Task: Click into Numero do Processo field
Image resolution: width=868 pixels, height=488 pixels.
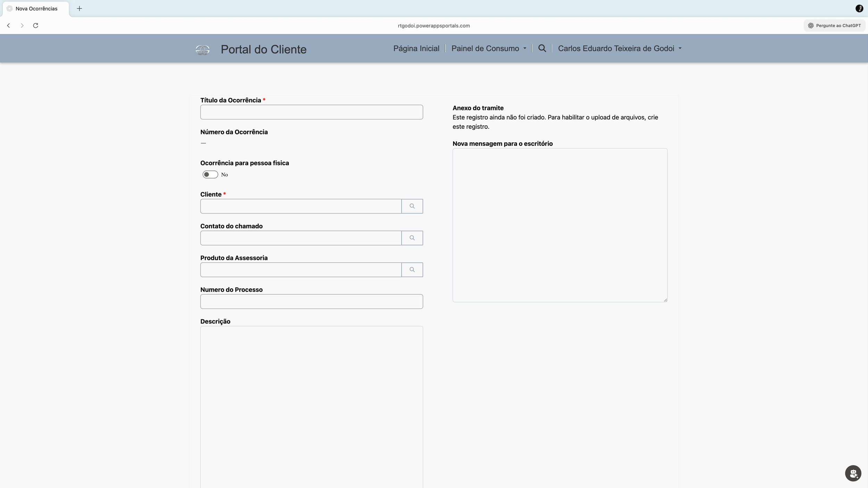Action: 311,302
